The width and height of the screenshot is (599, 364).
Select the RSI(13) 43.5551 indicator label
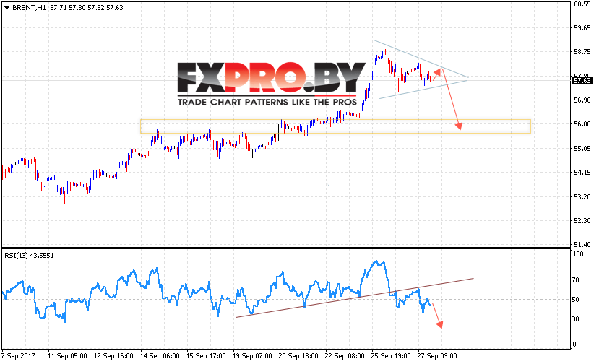[x=30, y=255]
